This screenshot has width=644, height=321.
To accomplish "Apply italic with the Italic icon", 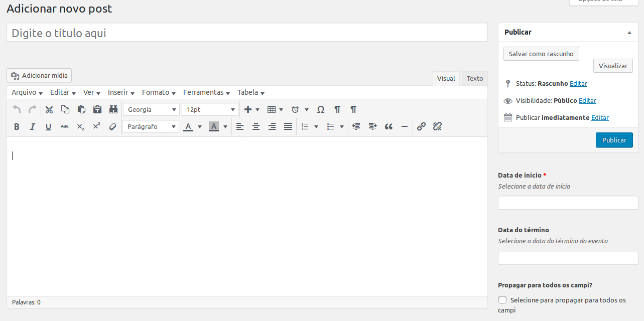I will point(33,127).
